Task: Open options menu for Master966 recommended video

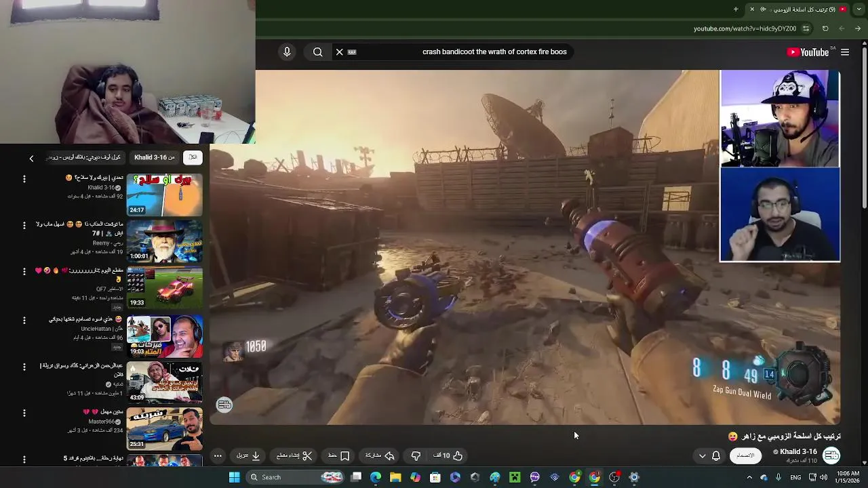Action: [24, 413]
